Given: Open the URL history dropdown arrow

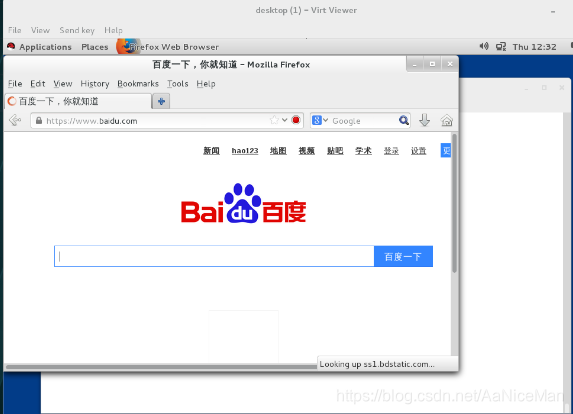Looking at the screenshot, I should pyautogui.click(x=284, y=120).
